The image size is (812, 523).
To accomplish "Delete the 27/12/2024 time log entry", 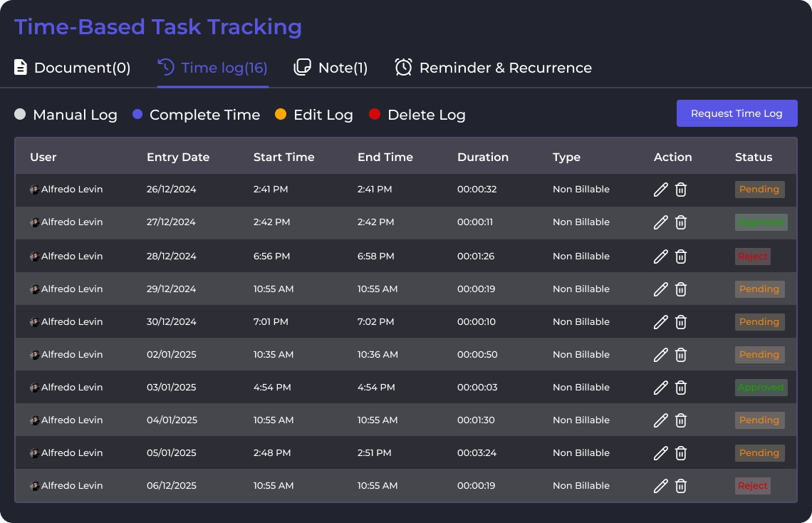I will (x=681, y=222).
